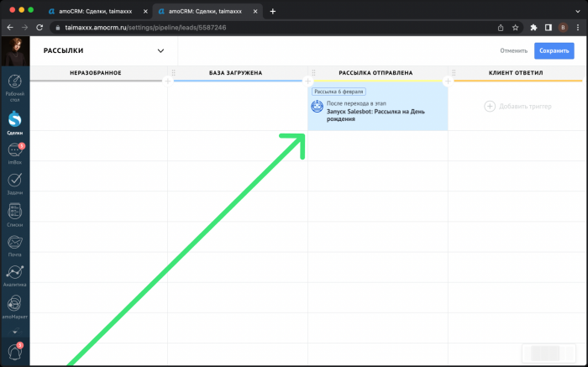Bookmark this page with the star icon
588x367 pixels.
[515, 27]
